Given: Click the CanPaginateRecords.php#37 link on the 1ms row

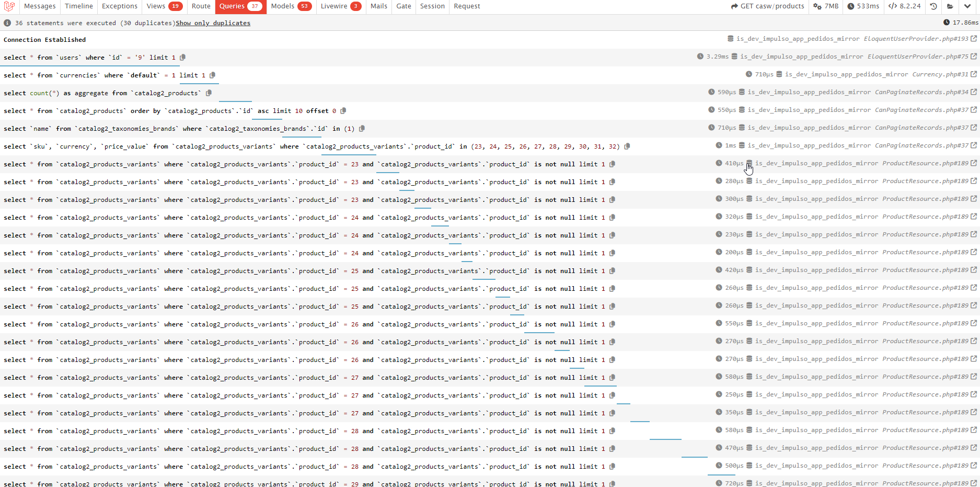Looking at the screenshot, I should 921,145.
